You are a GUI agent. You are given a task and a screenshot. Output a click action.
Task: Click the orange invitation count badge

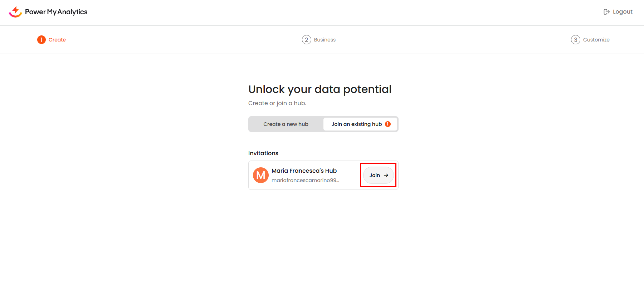388,124
